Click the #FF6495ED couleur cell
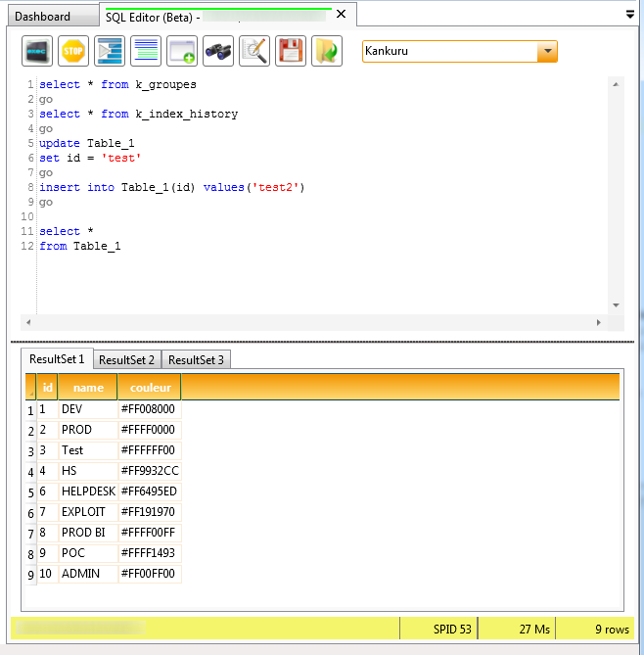 pos(150,491)
